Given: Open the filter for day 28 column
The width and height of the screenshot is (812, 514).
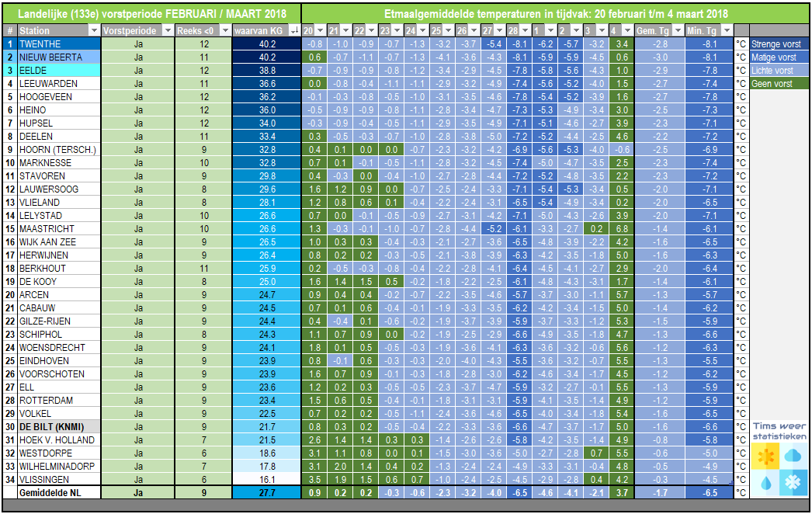Looking at the screenshot, I should click(x=525, y=30).
